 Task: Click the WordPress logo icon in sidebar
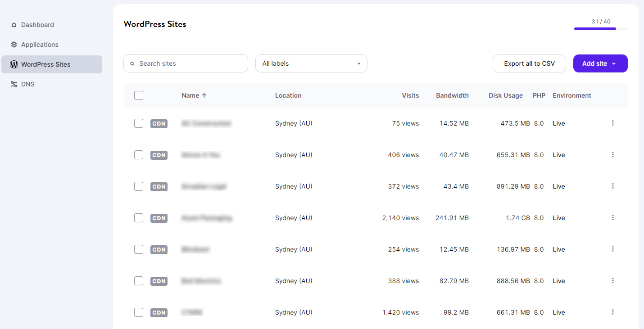14,64
